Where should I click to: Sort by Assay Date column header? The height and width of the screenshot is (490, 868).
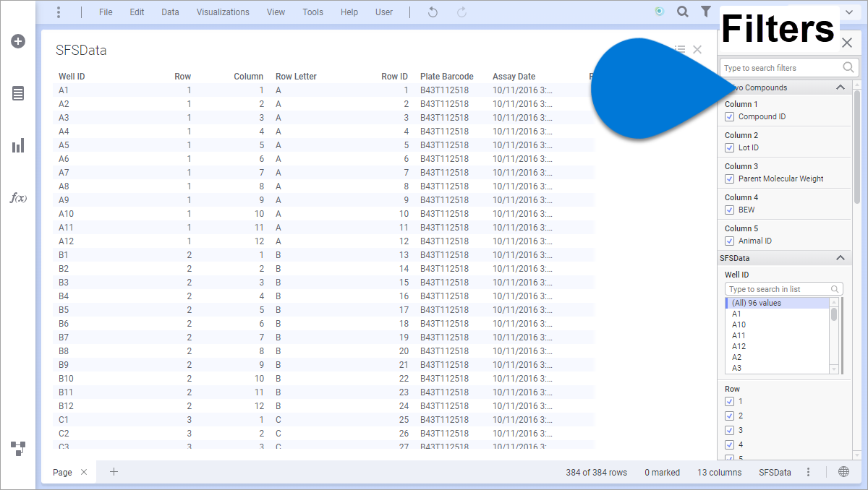point(514,76)
